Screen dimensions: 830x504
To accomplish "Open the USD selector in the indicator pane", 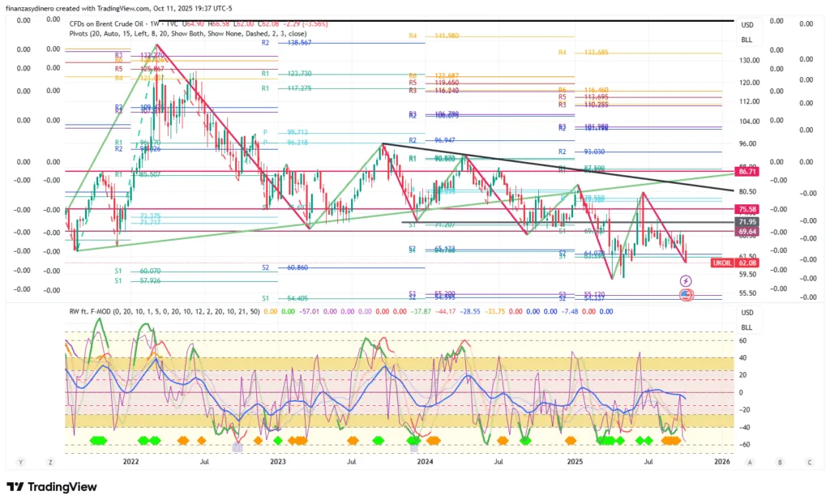I will tap(747, 313).
